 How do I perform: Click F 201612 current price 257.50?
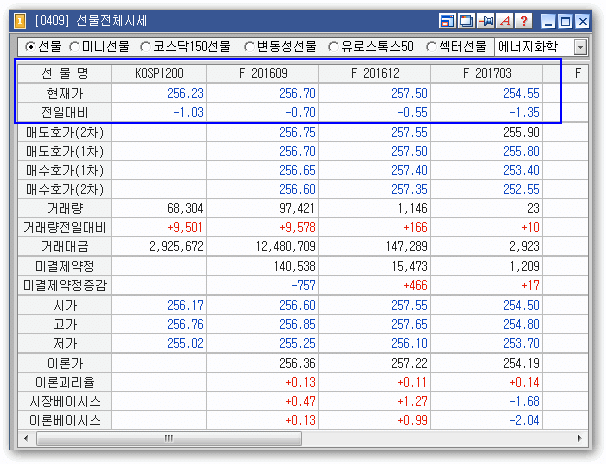click(x=409, y=93)
